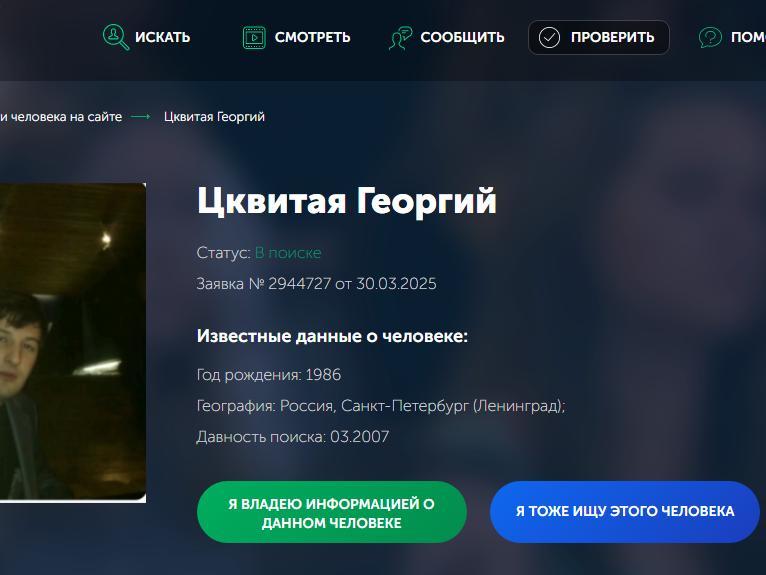Click the green breadcrumb arrow separator
Viewport: 766px width, 575px height.
pyautogui.click(x=141, y=117)
